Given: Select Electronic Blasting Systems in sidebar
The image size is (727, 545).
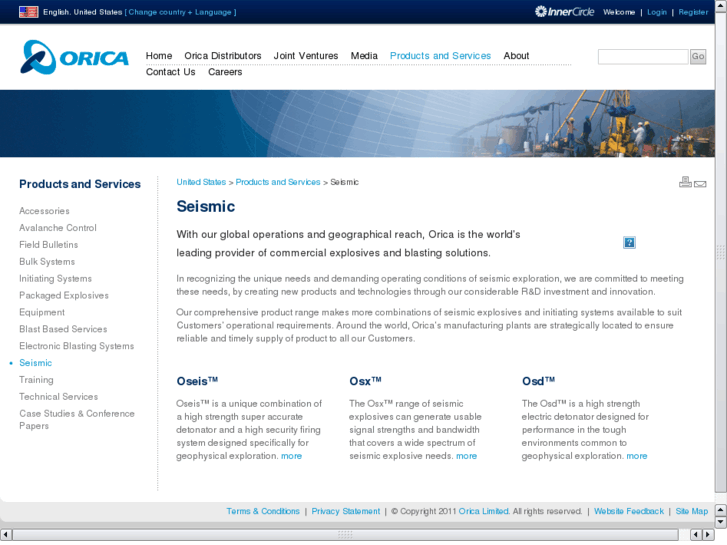Looking at the screenshot, I should pyautogui.click(x=77, y=346).
